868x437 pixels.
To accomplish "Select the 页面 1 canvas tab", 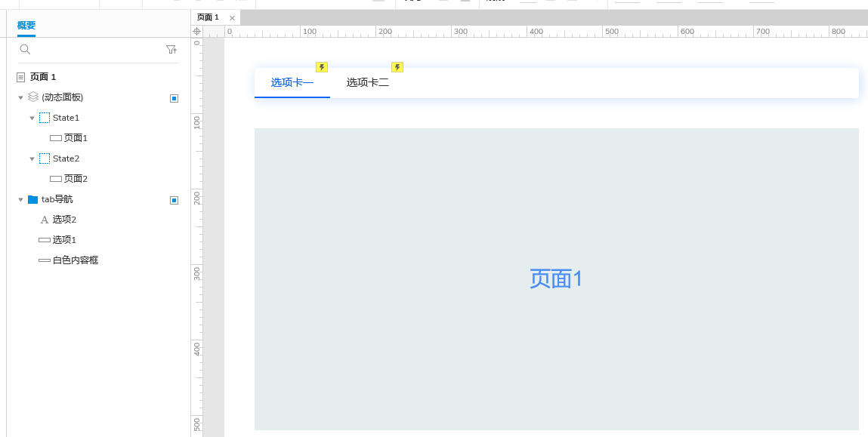I will tap(206, 16).
